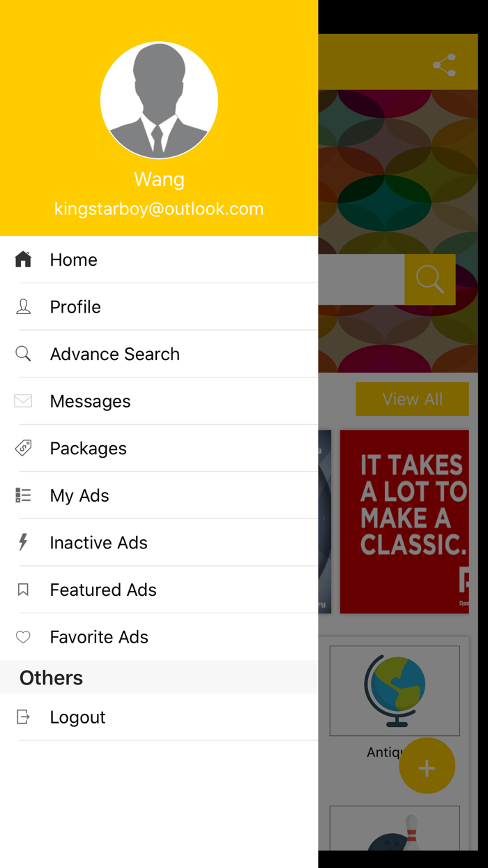488x868 pixels.
Task: Tap the Wang profile avatar picture
Action: click(159, 100)
